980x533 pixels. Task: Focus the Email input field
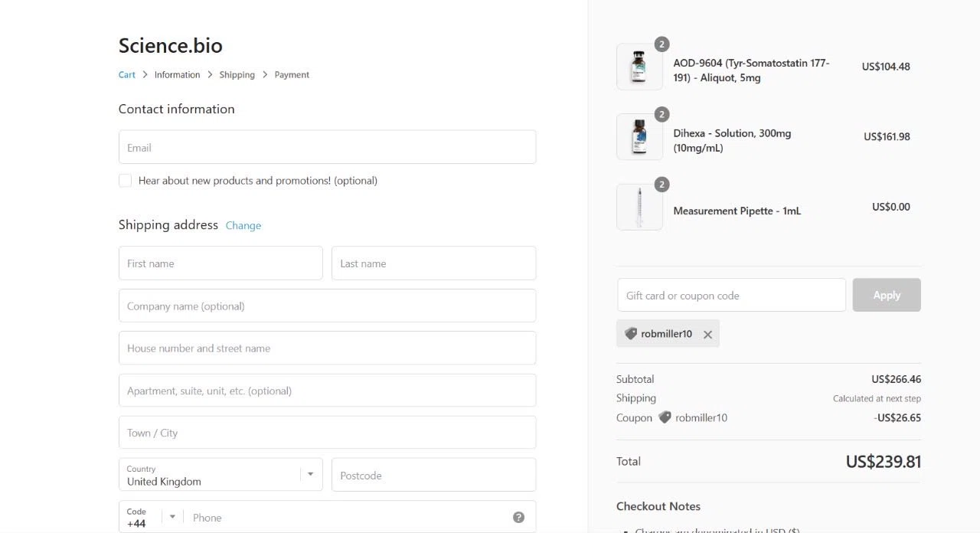(327, 147)
